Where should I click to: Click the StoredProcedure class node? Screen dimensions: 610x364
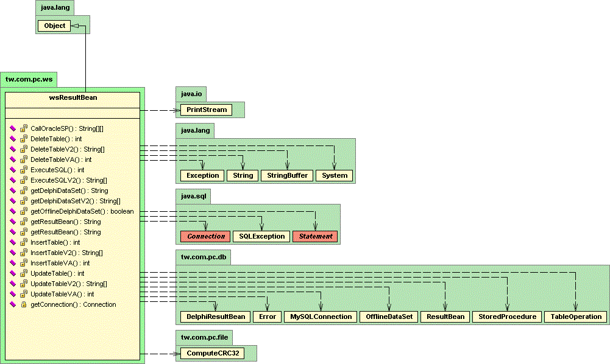click(x=506, y=317)
